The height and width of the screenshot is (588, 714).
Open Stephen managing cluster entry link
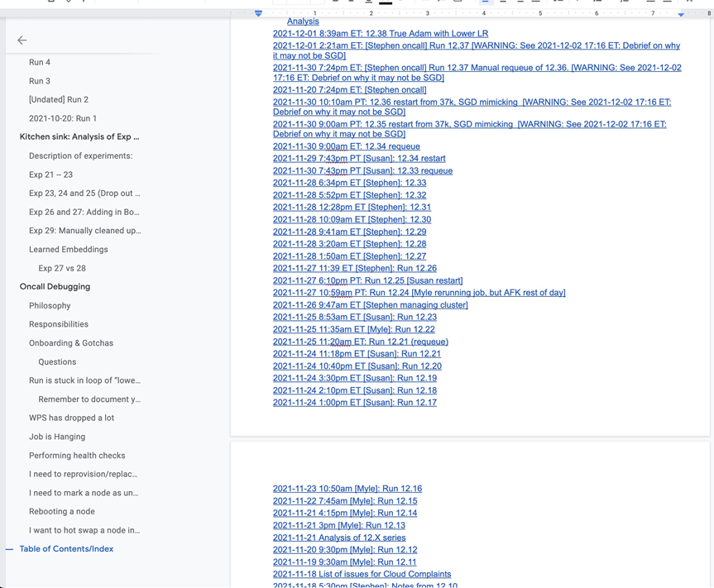[x=370, y=305]
